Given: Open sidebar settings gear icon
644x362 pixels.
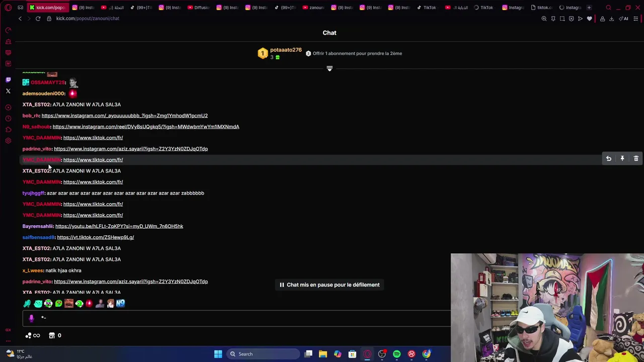Looking at the screenshot, I should (8, 141).
